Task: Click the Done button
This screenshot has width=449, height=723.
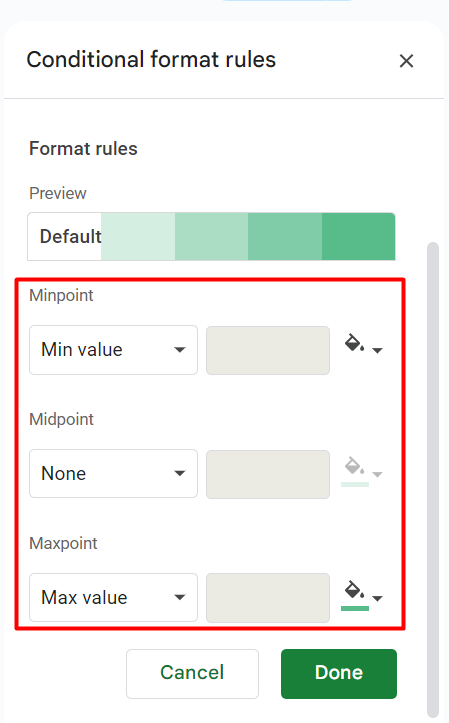Action: click(339, 674)
